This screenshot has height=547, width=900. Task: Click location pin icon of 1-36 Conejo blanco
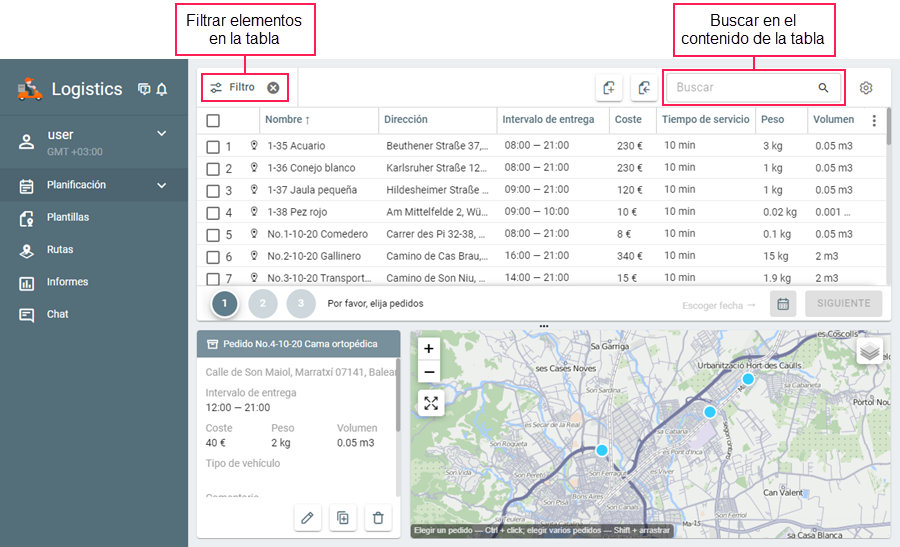254,167
